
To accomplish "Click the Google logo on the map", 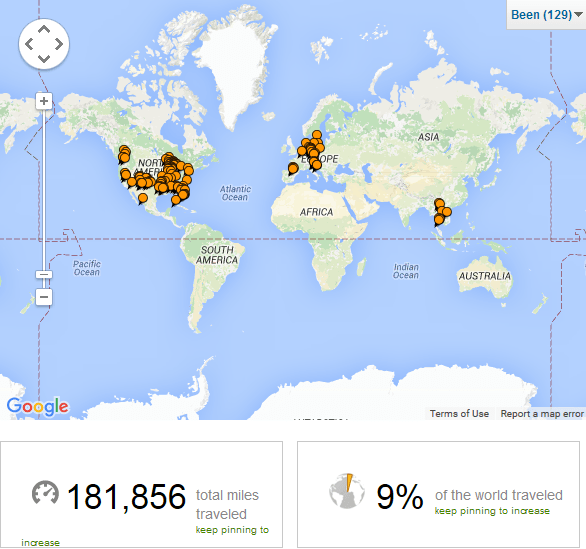I will coord(38,406).
